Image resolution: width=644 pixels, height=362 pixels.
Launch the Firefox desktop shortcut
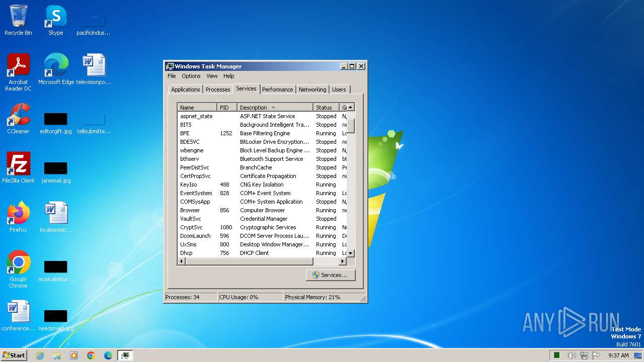(x=18, y=217)
